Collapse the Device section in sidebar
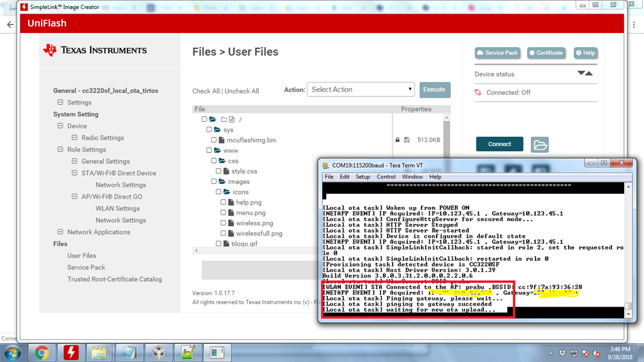Viewport: 644px width, 362px height. tap(60, 126)
